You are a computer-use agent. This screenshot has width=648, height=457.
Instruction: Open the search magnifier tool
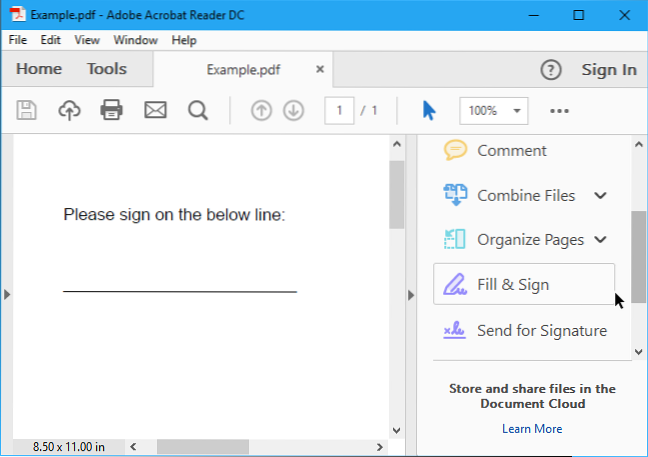tap(197, 110)
